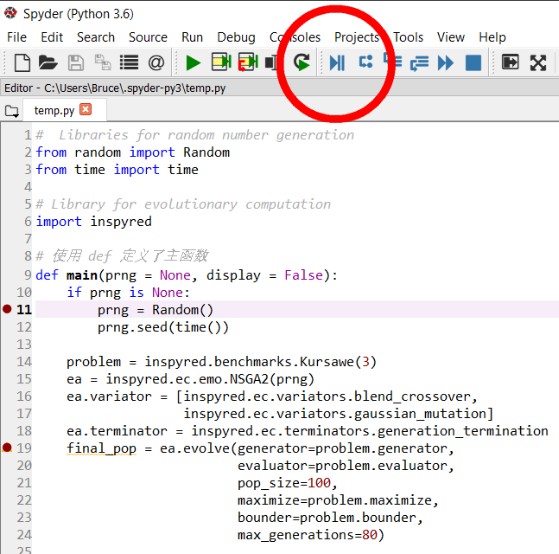Run current cell and advance icon
Viewport: 559px width, 554px height.
[x=248, y=62]
